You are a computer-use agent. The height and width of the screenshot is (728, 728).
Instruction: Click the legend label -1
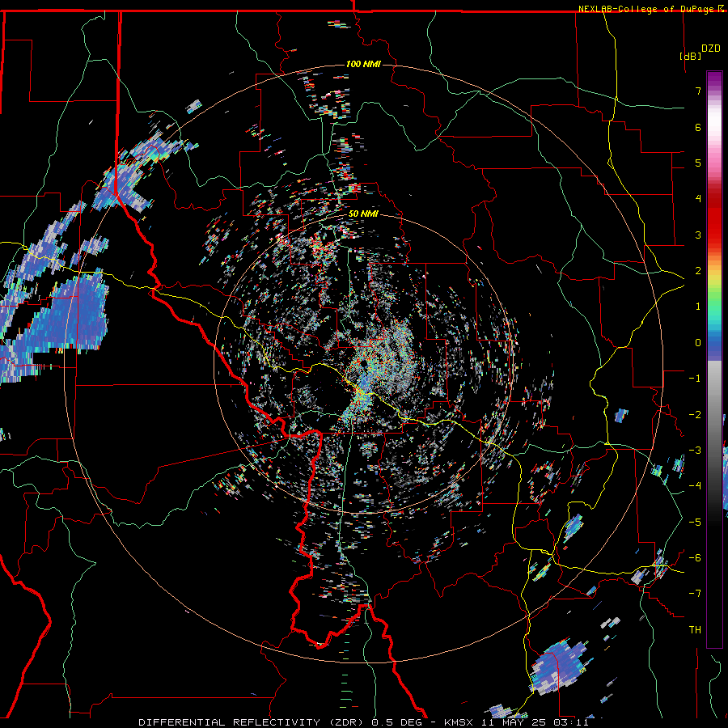[695, 379]
